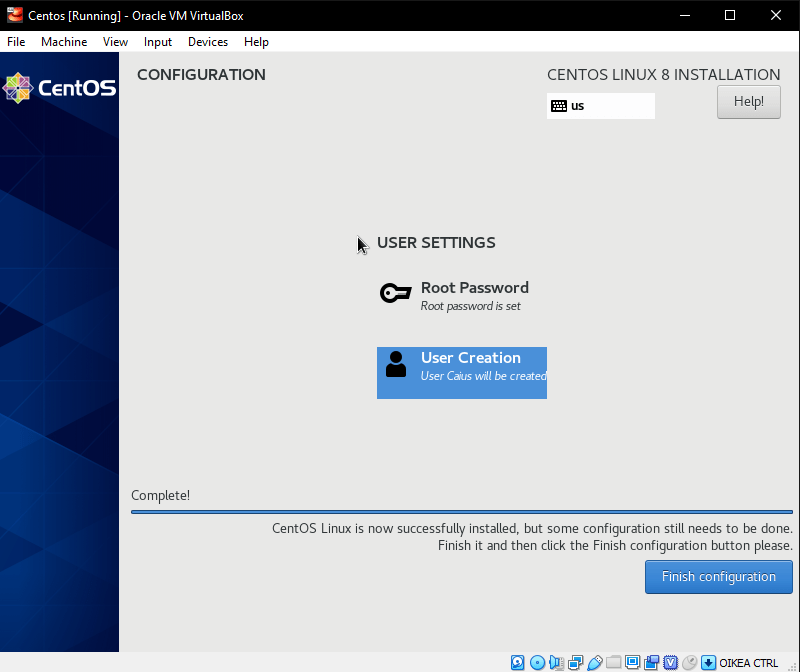Click the USB devices status icon
Image resolution: width=800 pixels, height=672 pixels.
594,662
